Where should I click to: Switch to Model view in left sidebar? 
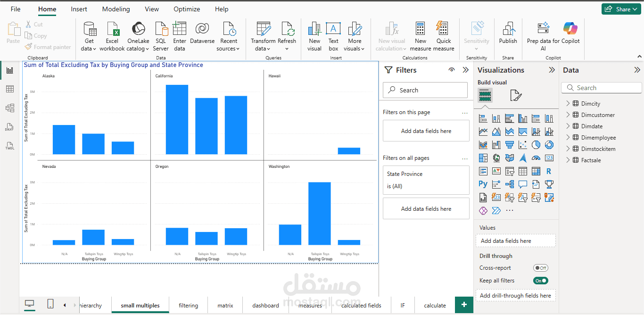coord(10,108)
